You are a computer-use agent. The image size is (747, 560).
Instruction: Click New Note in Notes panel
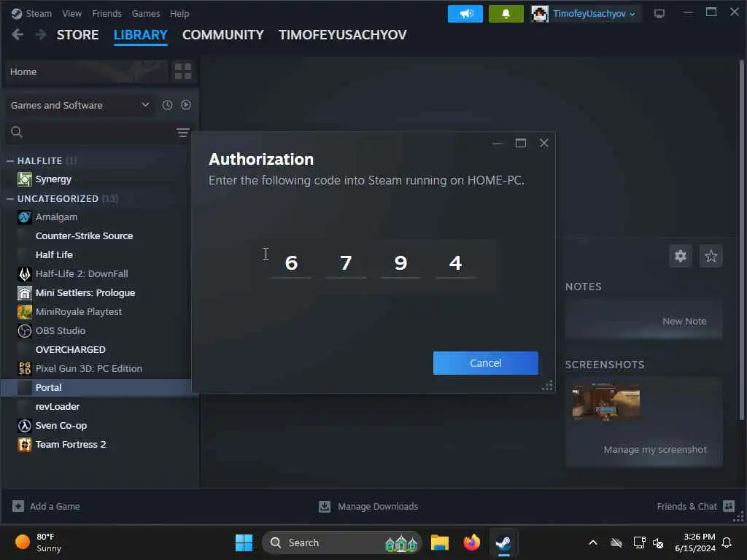coord(684,322)
